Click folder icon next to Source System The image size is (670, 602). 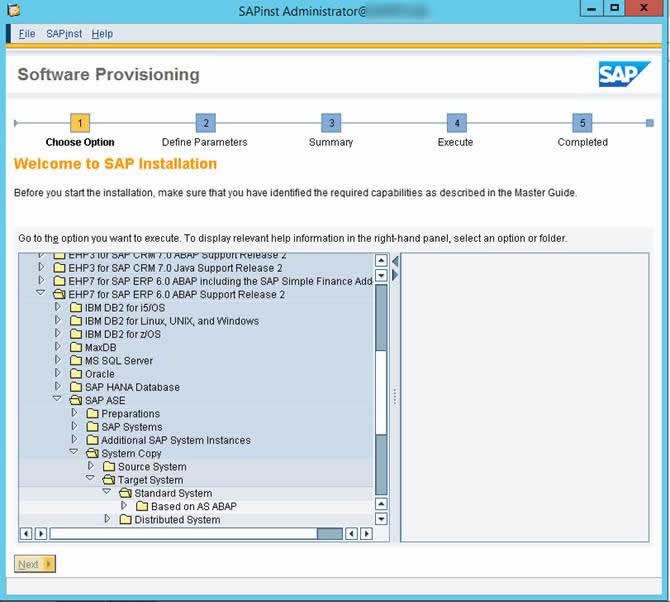109,467
